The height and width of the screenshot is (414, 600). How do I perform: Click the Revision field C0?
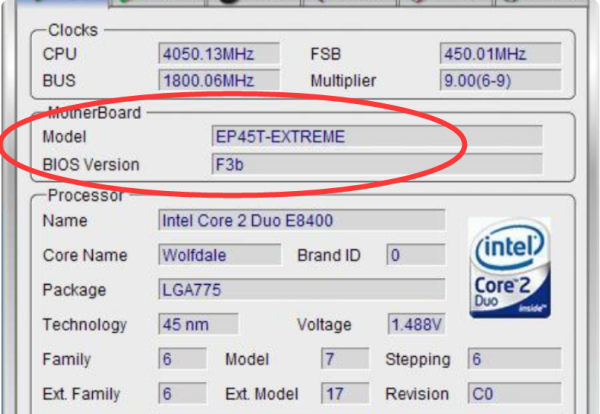click(514, 393)
